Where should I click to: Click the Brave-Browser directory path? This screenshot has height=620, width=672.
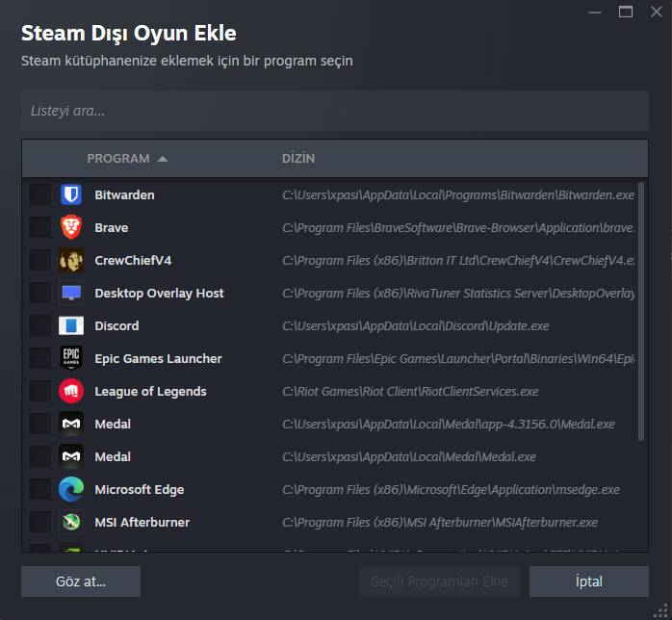click(458, 227)
